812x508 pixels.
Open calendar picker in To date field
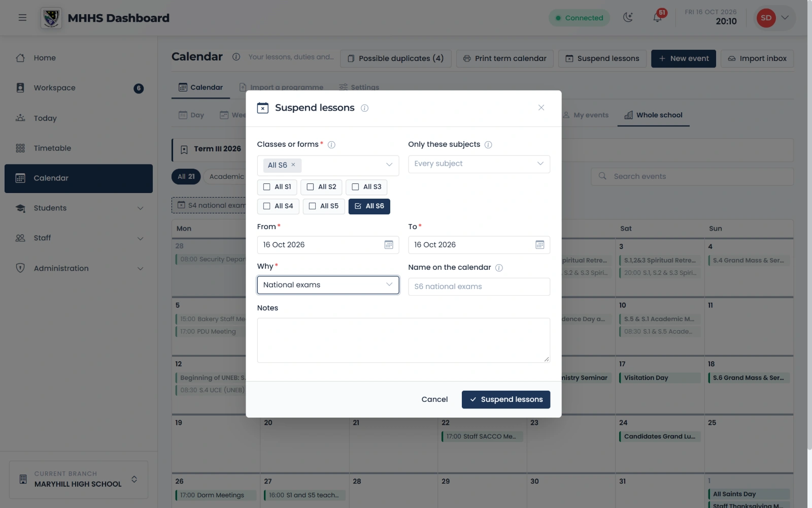point(540,245)
